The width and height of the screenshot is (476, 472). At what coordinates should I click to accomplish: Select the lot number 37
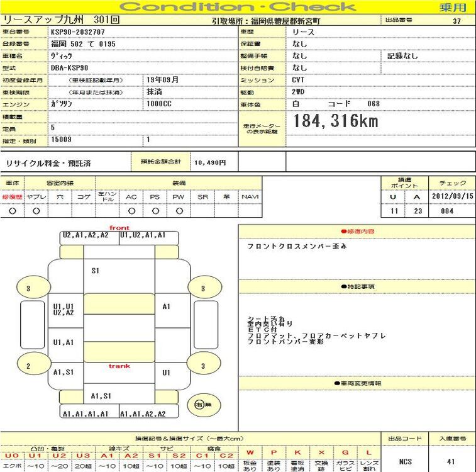(x=457, y=21)
